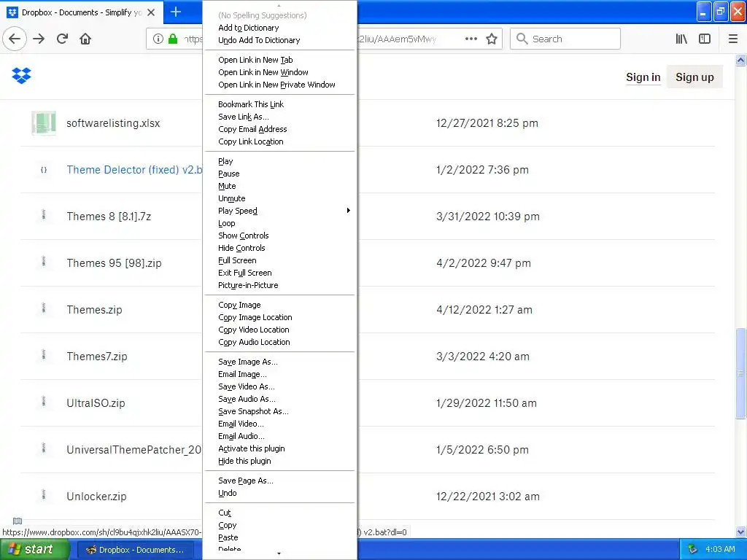Open the Windows start button
This screenshot has height=560, width=747.
[35, 549]
